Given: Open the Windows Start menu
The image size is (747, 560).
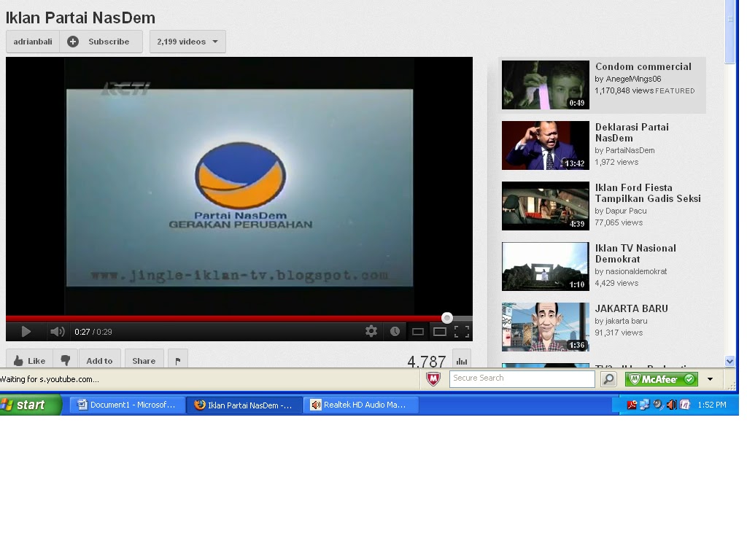Looking at the screenshot, I should click(x=30, y=405).
